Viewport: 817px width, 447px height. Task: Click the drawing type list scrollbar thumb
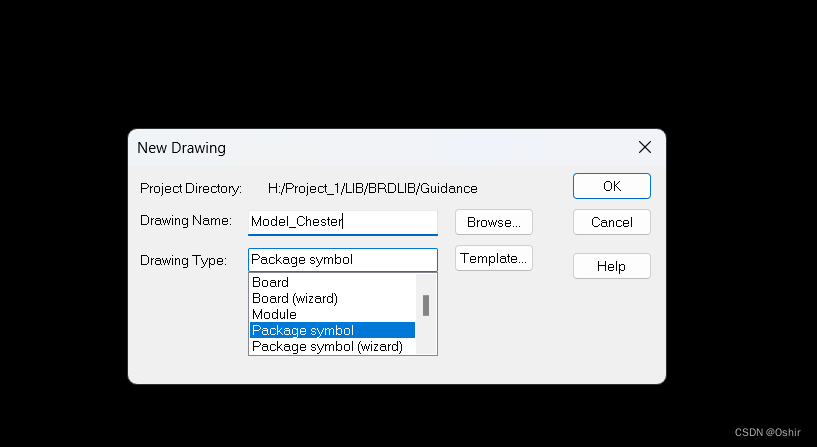tap(426, 305)
